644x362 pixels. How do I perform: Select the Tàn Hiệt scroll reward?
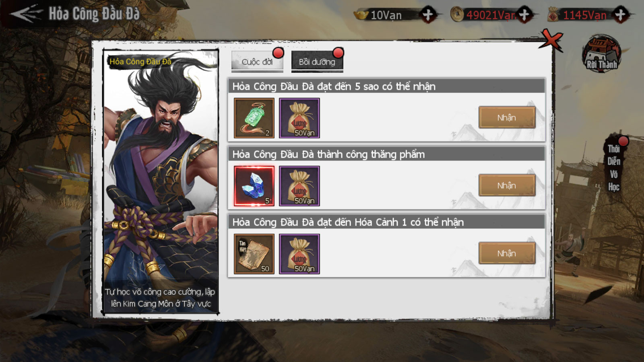254,254
